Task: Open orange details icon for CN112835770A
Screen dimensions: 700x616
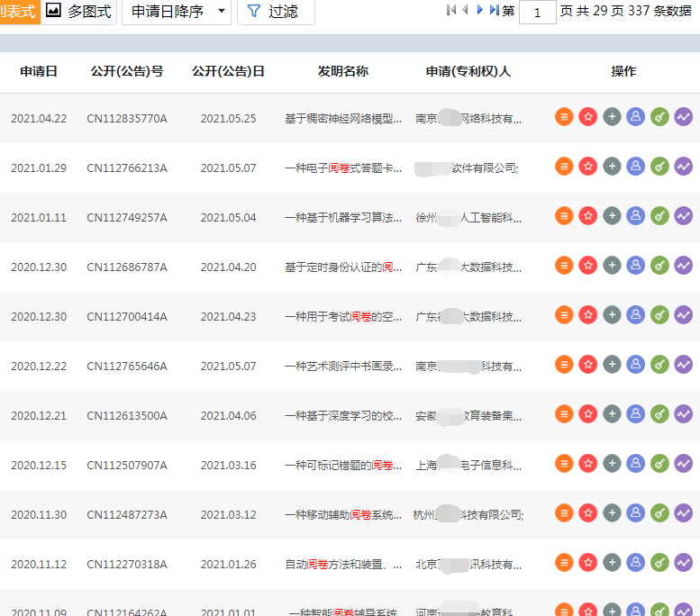Action: pos(564,117)
